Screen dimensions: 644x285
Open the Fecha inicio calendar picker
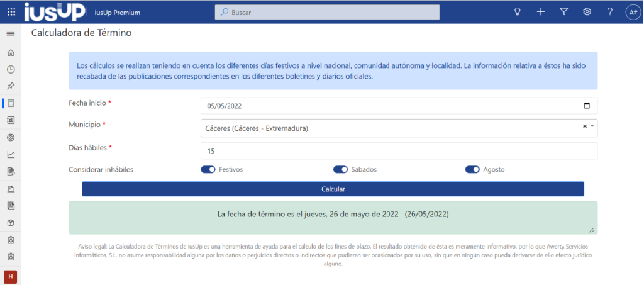pyautogui.click(x=587, y=106)
